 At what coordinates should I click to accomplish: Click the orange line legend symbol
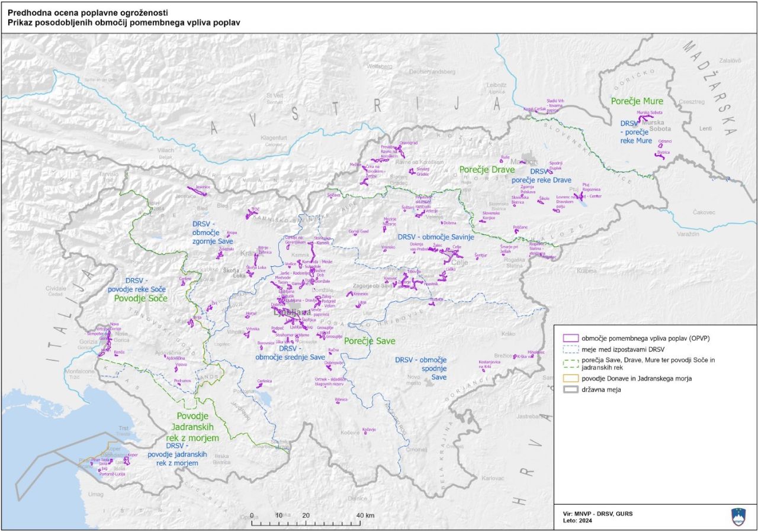(x=570, y=379)
